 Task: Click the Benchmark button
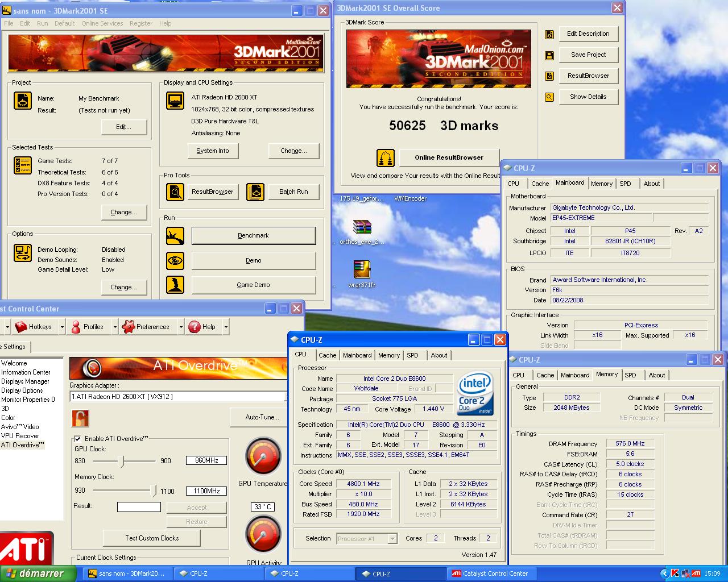pyautogui.click(x=254, y=235)
